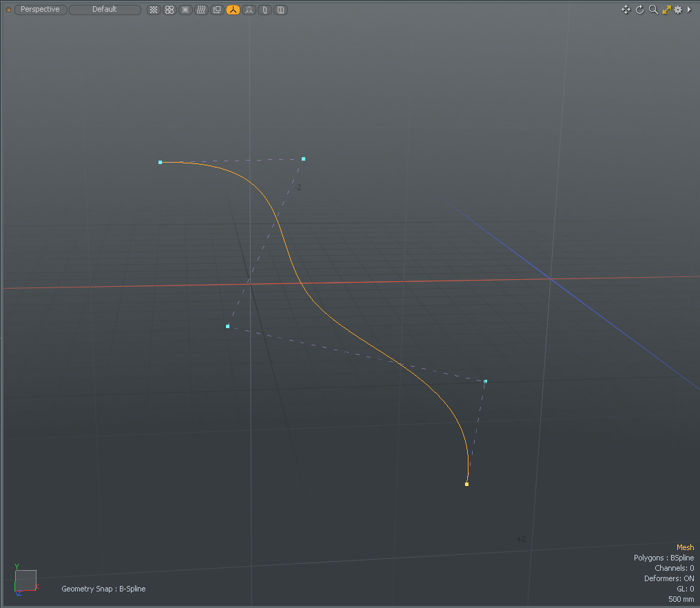Click the rotate view circular arrow icon

click(x=639, y=10)
